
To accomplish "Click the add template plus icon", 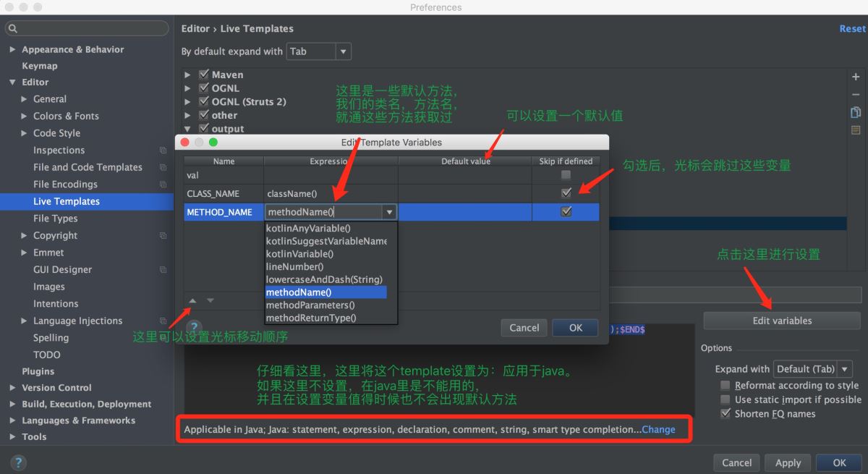I will click(x=856, y=77).
